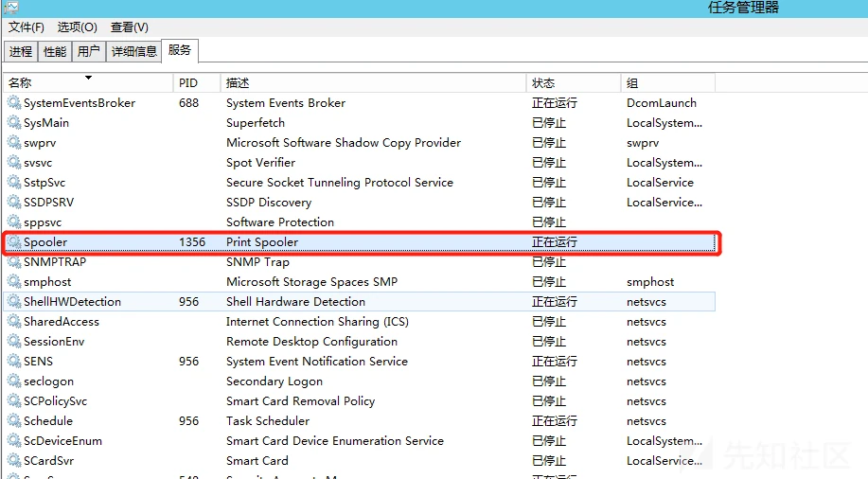Click the System Events Broker description

pos(286,102)
